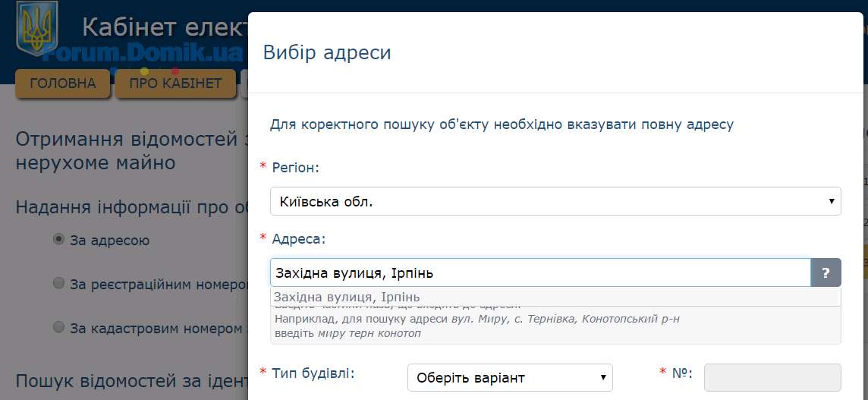
Task: Click the hint text starting with Наприклад
Action: click(476, 320)
